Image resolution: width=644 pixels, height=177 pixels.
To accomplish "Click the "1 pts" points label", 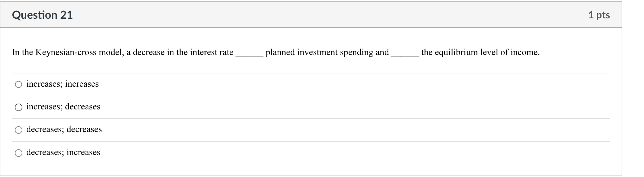I will coord(599,15).
